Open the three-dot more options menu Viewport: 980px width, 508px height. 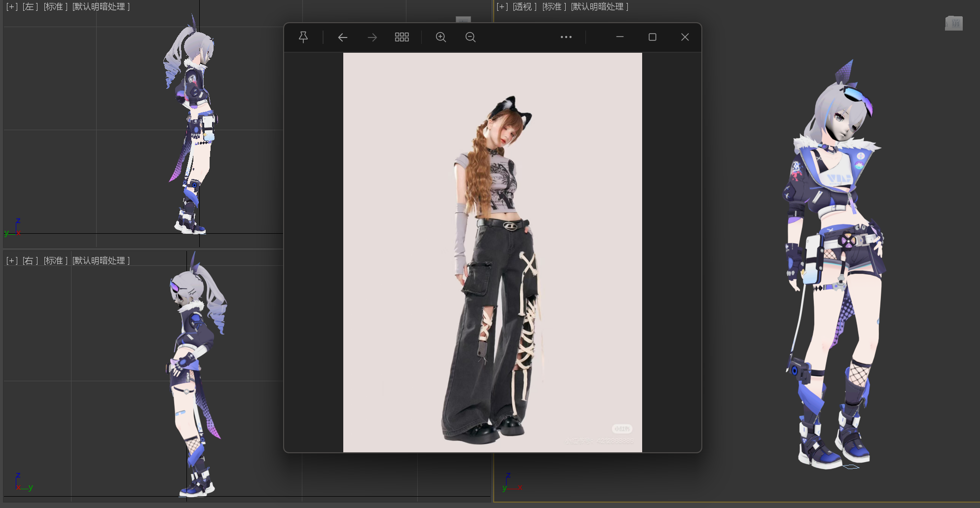click(x=566, y=37)
